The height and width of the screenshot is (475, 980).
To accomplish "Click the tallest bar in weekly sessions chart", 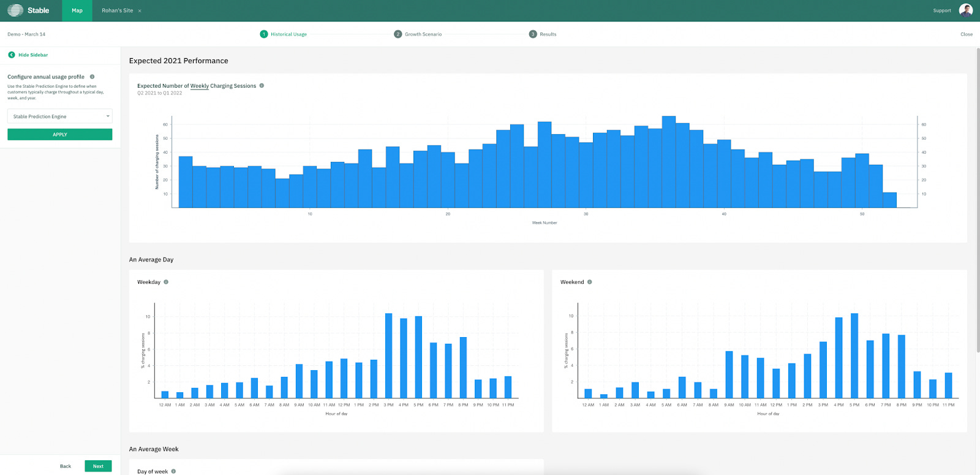I will click(669, 162).
